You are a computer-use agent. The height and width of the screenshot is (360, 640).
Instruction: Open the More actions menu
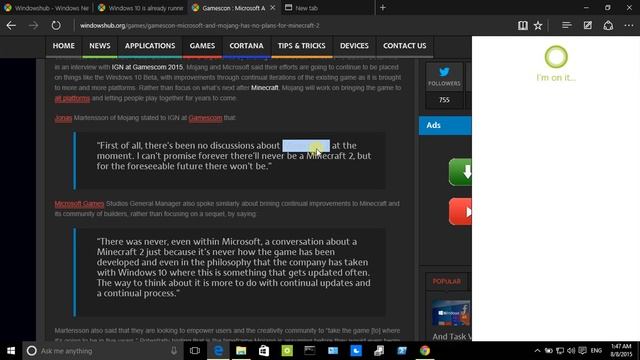pos(629,25)
